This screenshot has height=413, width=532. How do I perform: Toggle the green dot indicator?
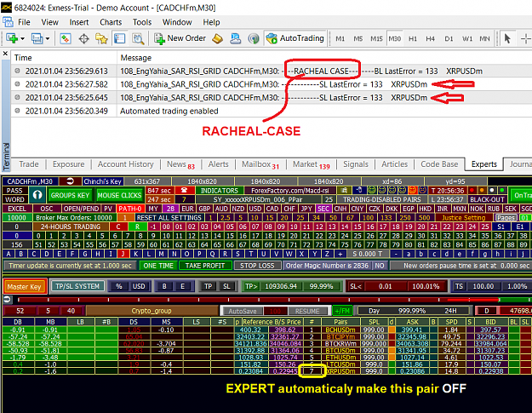(x=502, y=190)
